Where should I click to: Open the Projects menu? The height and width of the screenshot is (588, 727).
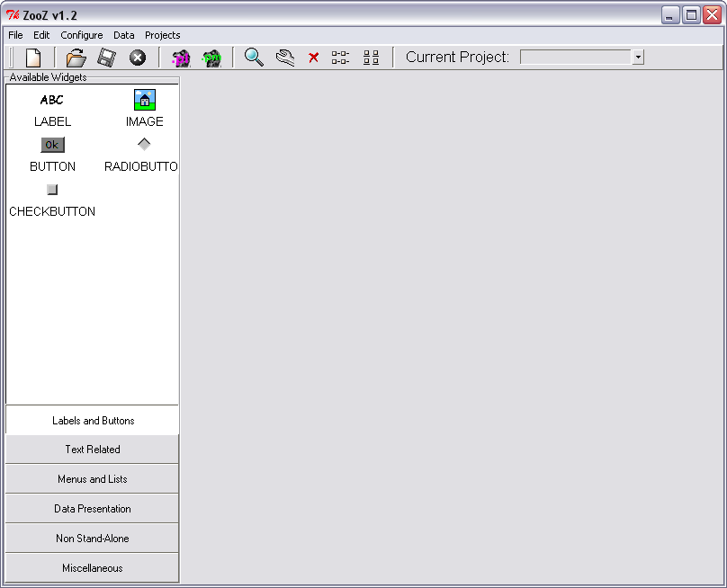click(163, 35)
